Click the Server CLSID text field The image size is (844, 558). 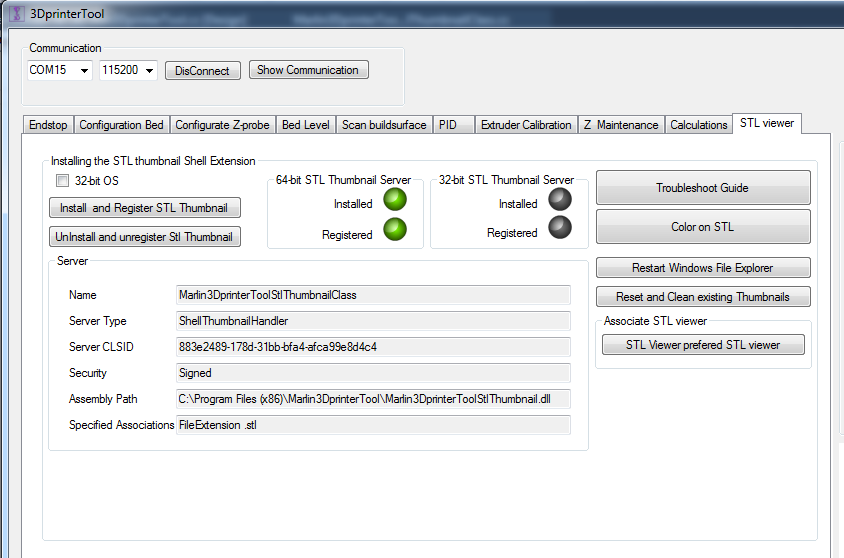(x=373, y=347)
